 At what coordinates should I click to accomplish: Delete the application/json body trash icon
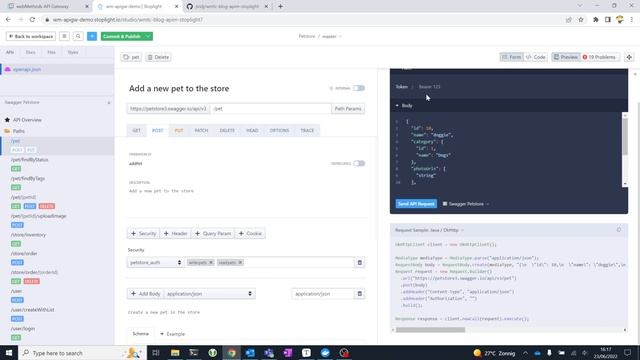tap(360, 293)
